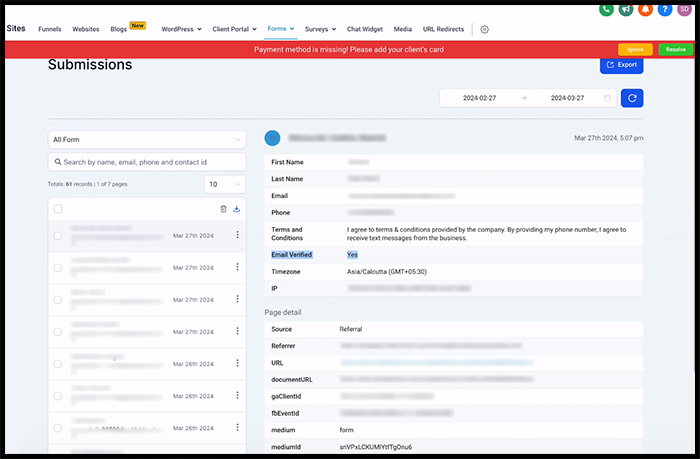Image resolution: width=700 pixels, height=459 pixels.
Task: Click Ignore on the payment warning
Action: coord(635,50)
